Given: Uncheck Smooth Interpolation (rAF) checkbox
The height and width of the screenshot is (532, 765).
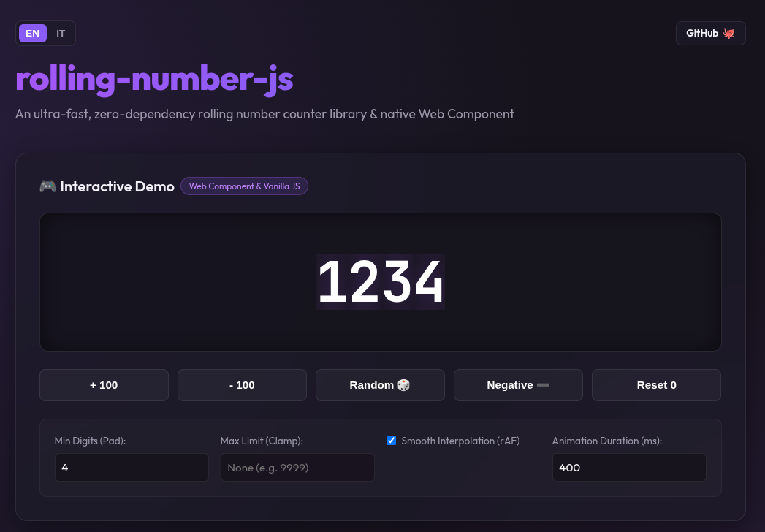Looking at the screenshot, I should (x=392, y=440).
